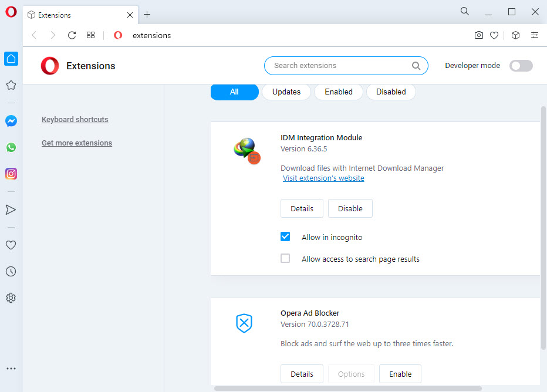Image resolution: width=547 pixels, height=392 pixels.
Task: Open the Opera menu logo
Action: pos(11,12)
